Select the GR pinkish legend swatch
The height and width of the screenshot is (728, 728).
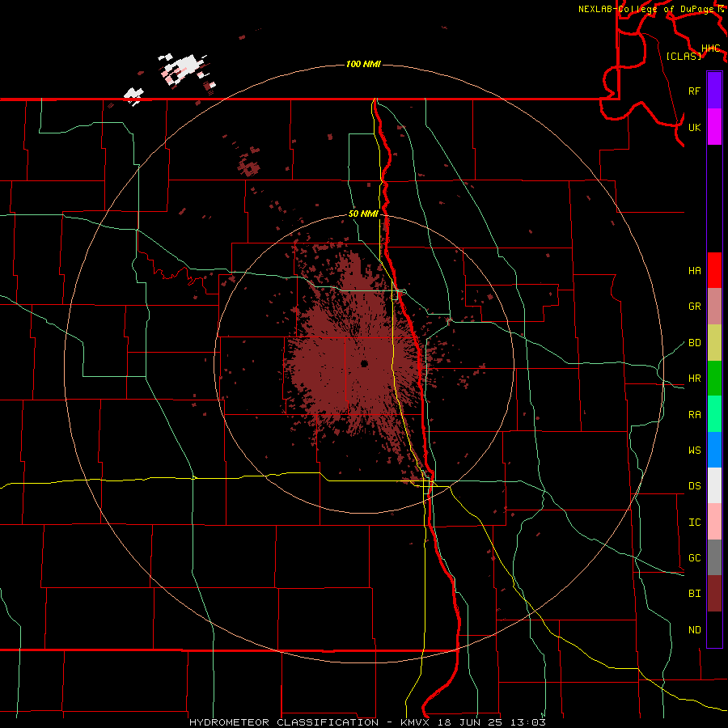point(714,307)
